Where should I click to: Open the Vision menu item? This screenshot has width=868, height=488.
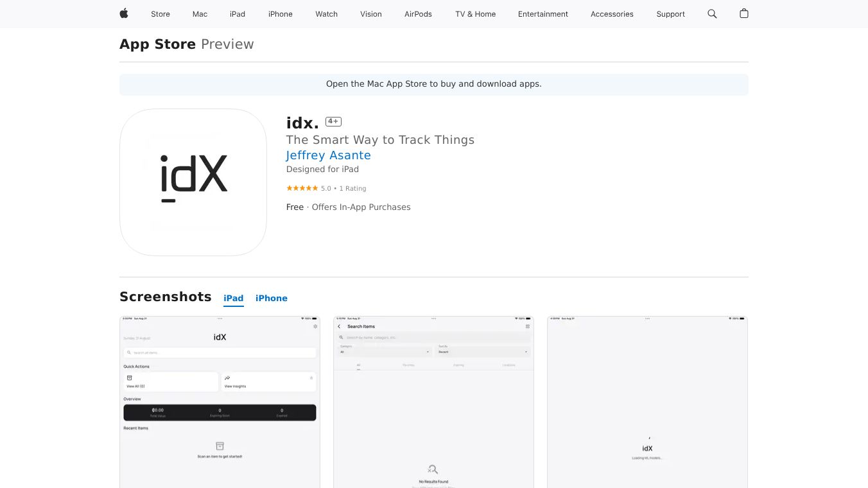371,14
